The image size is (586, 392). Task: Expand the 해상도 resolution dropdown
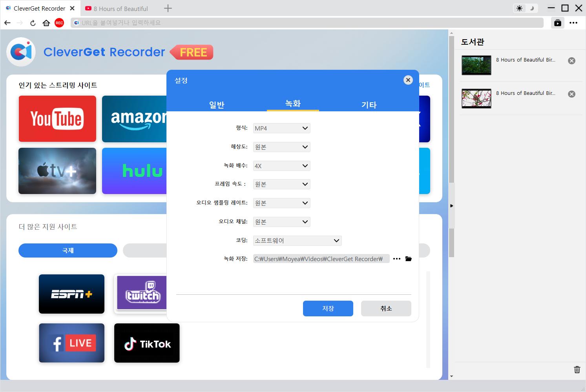click(x=281, y=147)
